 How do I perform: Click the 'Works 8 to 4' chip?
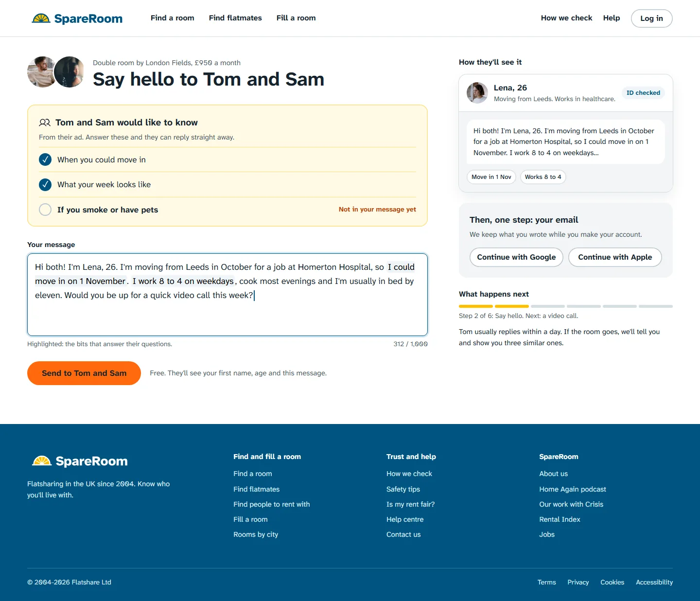[x=543, y=177]
